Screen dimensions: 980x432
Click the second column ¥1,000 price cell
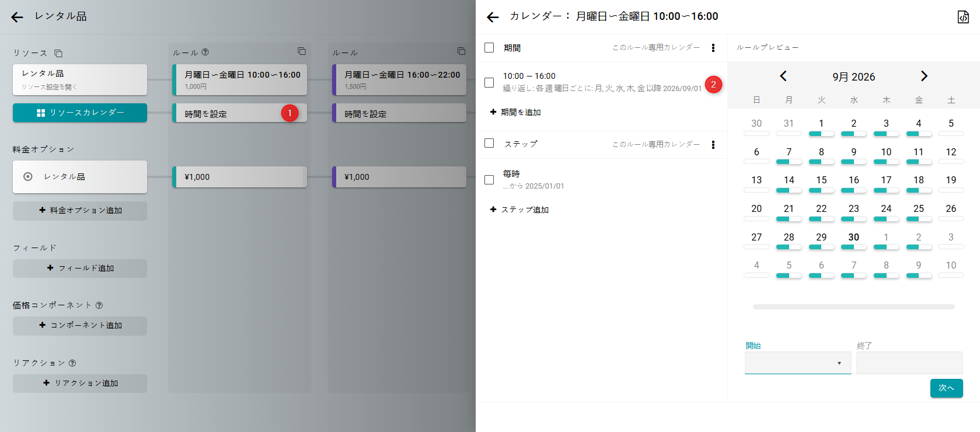[399, 177]
